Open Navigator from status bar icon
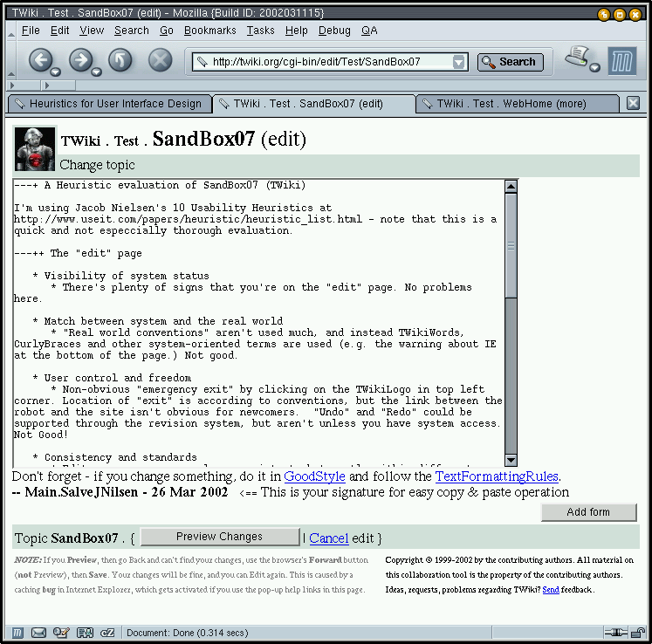The width and height of the screenshot is (652, 644). coord(17,633)
